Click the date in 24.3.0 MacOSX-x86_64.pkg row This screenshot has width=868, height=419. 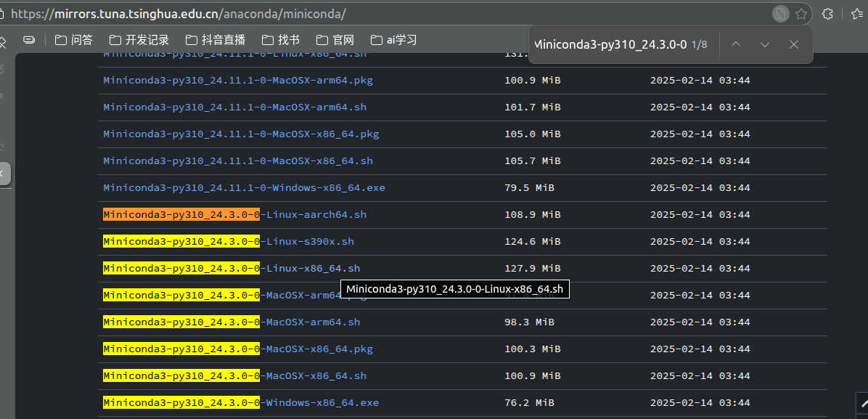coord(700,349)
